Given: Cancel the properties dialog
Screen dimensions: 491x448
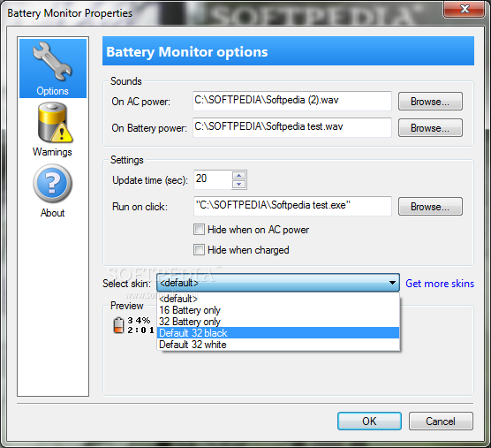Looking at the screenshot, I should pyautogui.click(x=441, y=421).
